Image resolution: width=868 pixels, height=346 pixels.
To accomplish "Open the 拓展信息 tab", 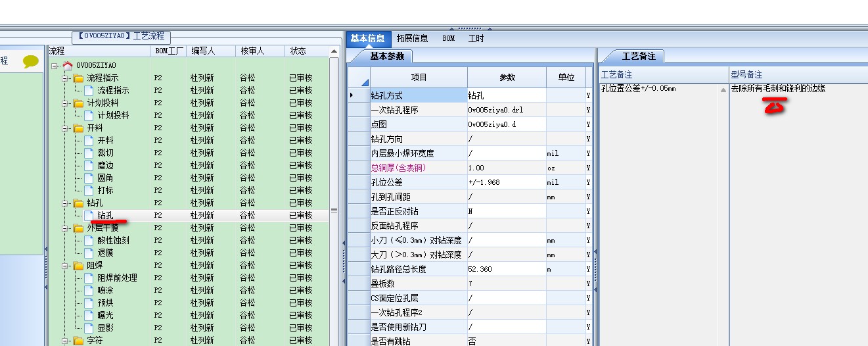I will point(413,39).
